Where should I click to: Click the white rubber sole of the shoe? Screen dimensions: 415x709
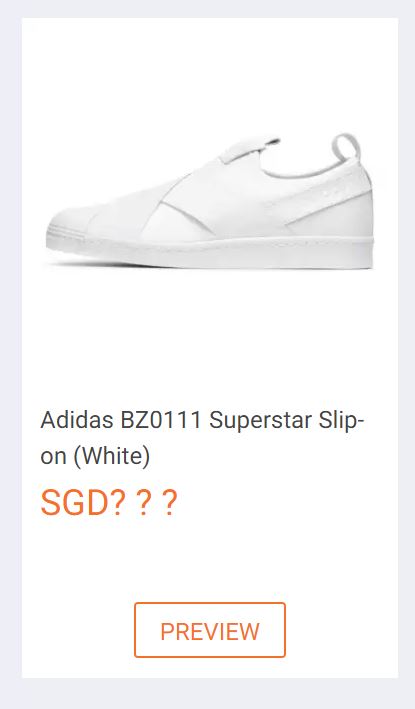point(210,252)
